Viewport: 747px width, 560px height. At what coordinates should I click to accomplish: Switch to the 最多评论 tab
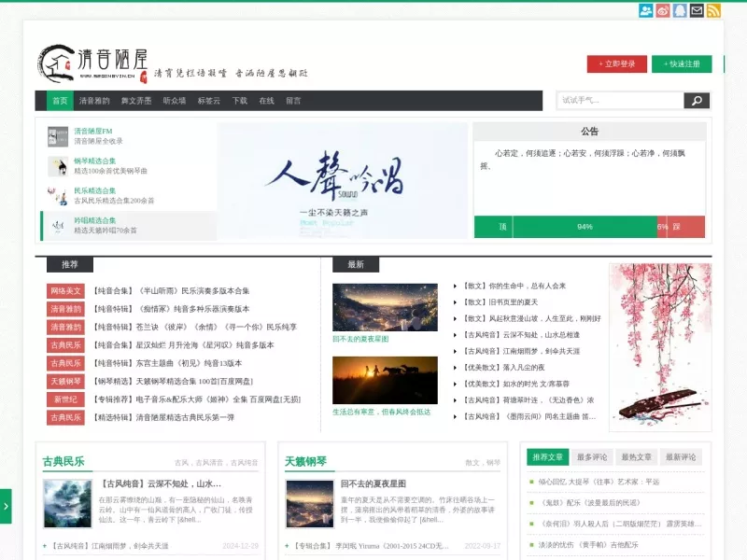(592, 457)
